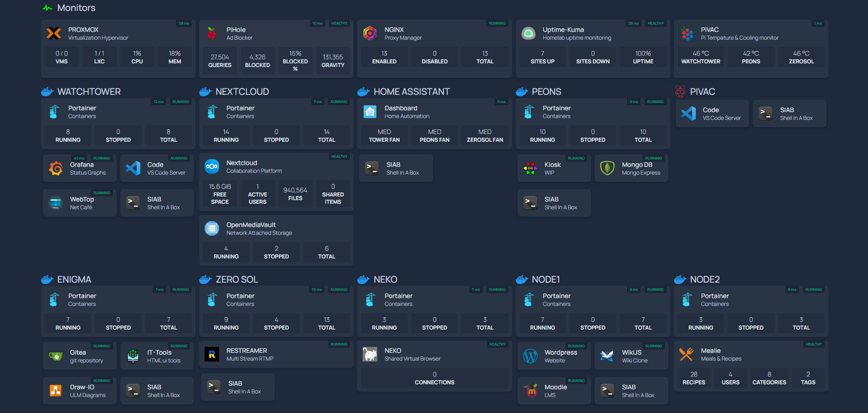Click the OpenMediaVault icon
The image size is (868, 413).
(x=212, y=228)
